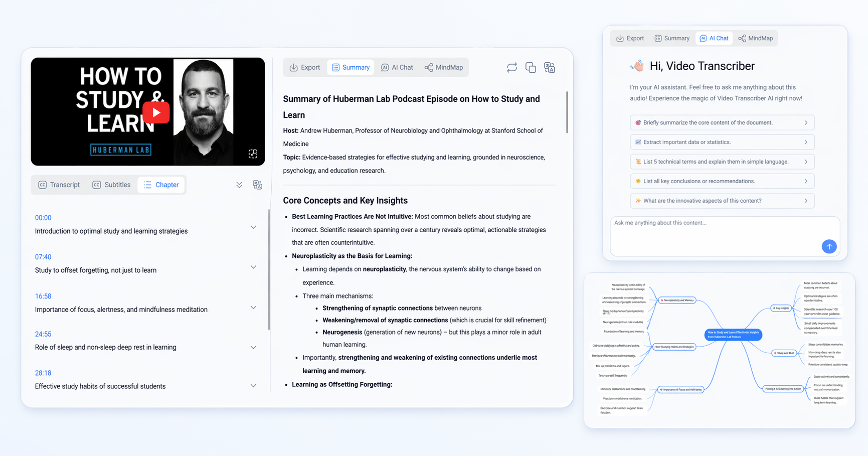
Task: Switch to the Subtitles tab
Action: tap(111, 185)
